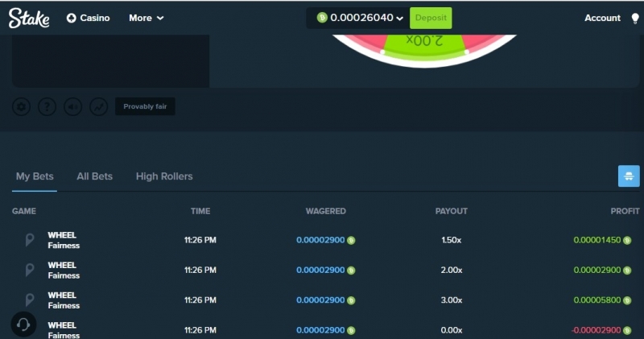Open live support headset icon
This screenshot has height=339, width=644.
[x=23, y=325]
